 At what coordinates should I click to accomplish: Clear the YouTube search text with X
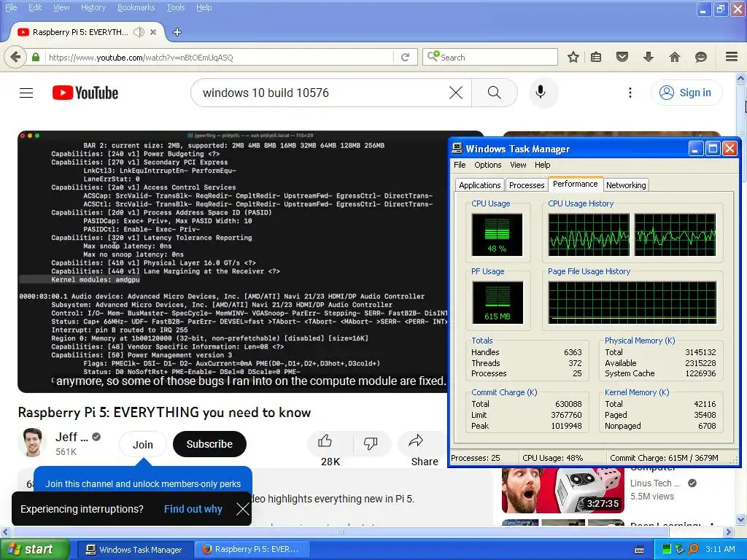click(x=456, y=93)
